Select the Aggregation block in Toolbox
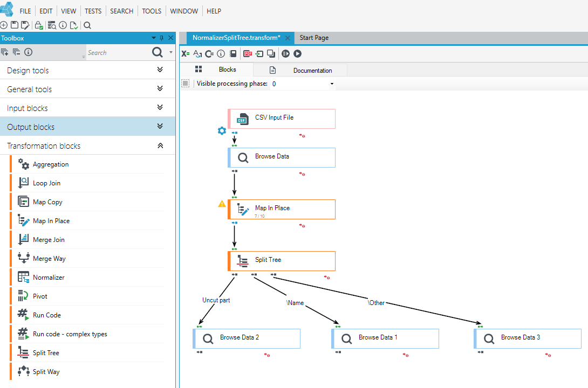The width and height of the screenshot is (588, 388). 87,164
